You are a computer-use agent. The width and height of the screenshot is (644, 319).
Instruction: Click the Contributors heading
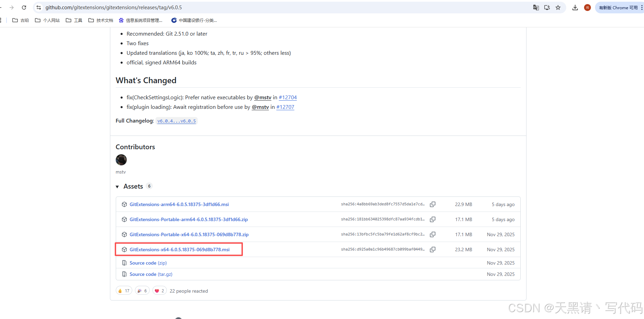click(135, 147)
